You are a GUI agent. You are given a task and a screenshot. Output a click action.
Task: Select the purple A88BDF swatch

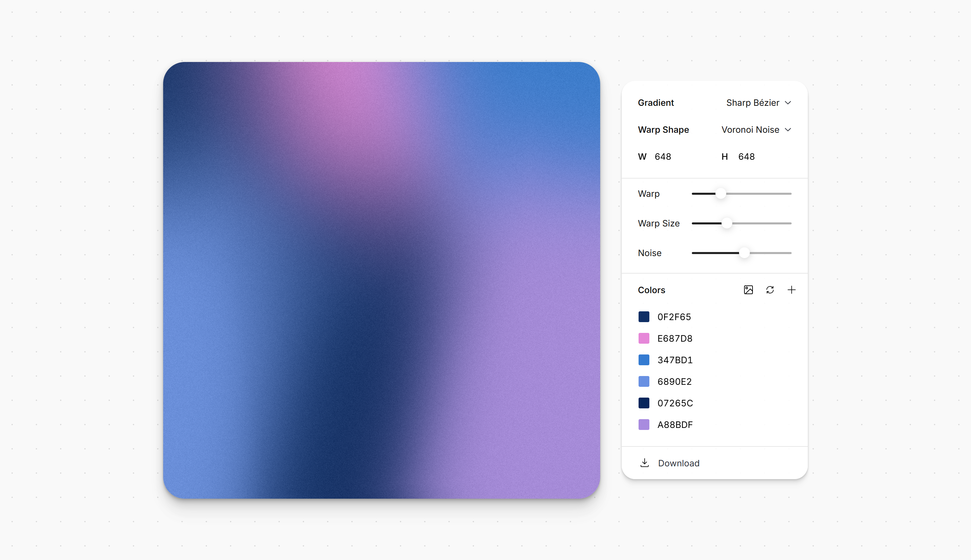coord(644,424)
